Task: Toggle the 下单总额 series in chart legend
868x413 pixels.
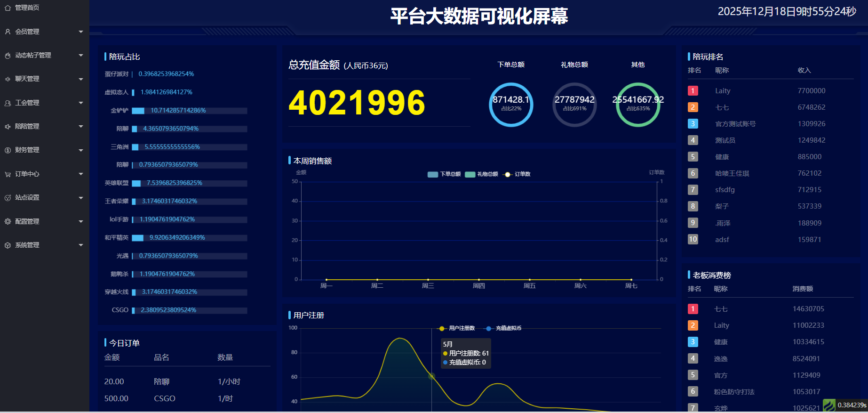Action: tap(444, 174)
